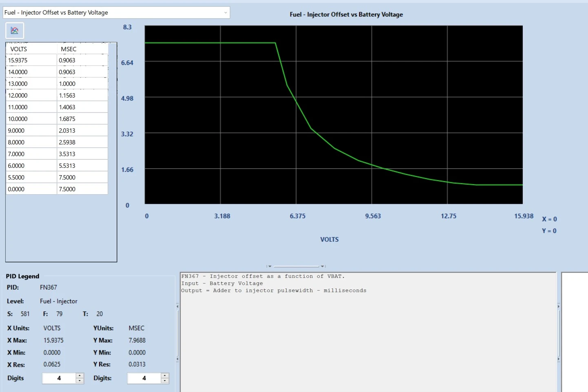Click upper left-arrow on splitter beside PID Legend
The height and width of the screenshot is (392, 588).
click(x=177, y=306)
